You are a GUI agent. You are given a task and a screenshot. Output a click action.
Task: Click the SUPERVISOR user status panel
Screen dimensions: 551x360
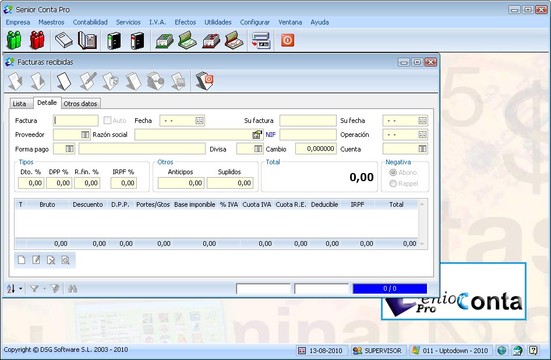point(378,351)
